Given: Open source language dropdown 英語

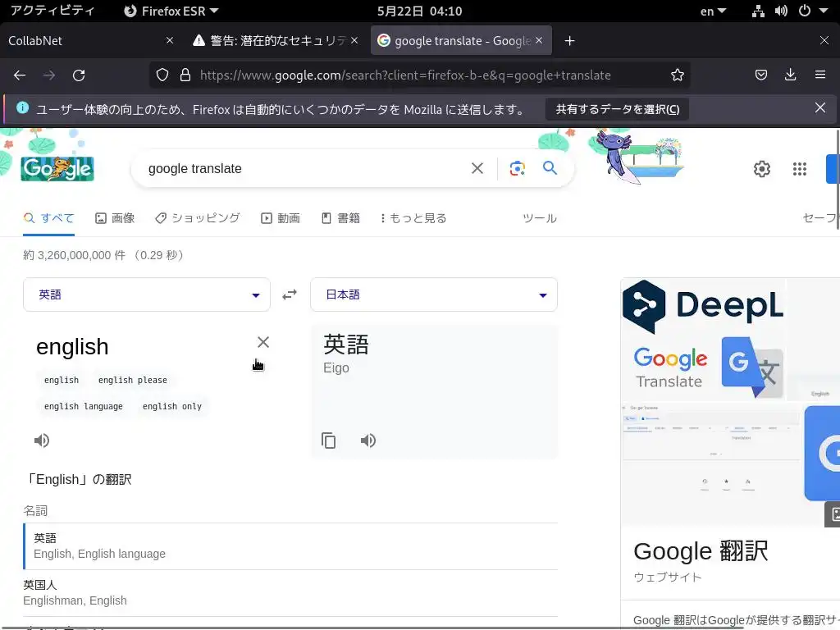Looking at the screenshot, I should click(147, 294).
